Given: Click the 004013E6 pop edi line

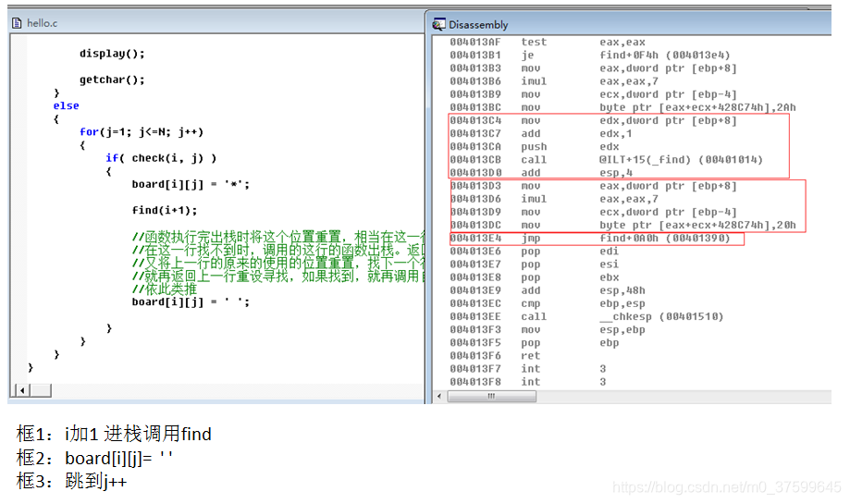Looking at the screenshot, I should [x=535, y=252].
